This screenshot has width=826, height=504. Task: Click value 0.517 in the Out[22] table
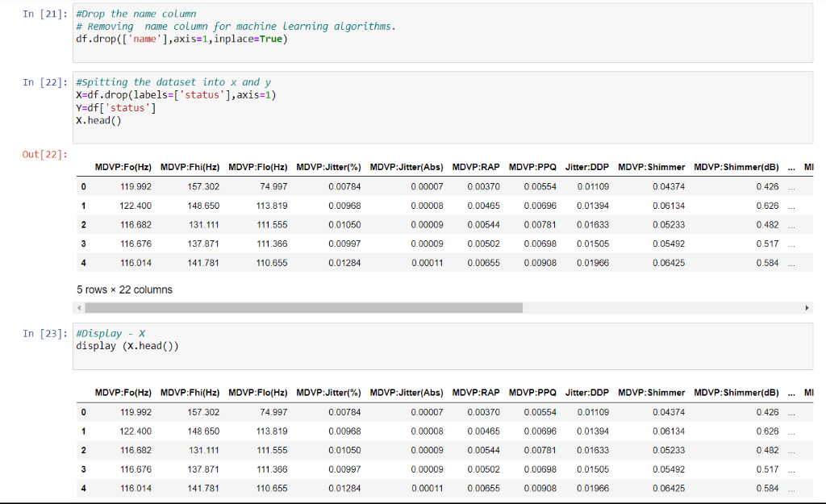pyautogui.click(x=767, y=244)
